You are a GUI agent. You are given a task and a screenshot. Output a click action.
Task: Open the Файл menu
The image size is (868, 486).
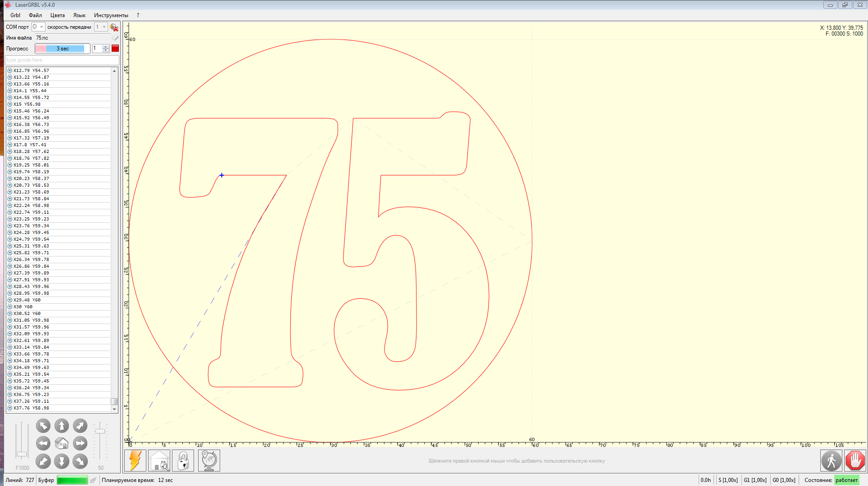click(35, 15)
